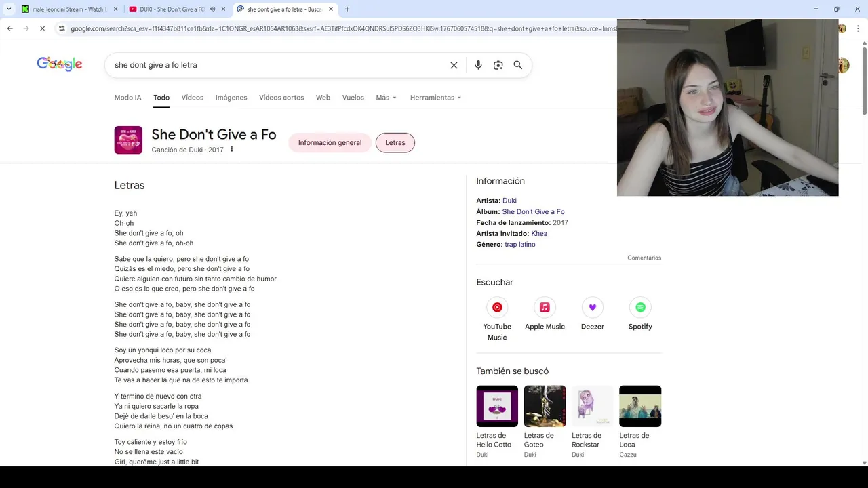The image size is (868, 488).
Task: Open Google Lens image search icon
Action: (x=498, y=65)
